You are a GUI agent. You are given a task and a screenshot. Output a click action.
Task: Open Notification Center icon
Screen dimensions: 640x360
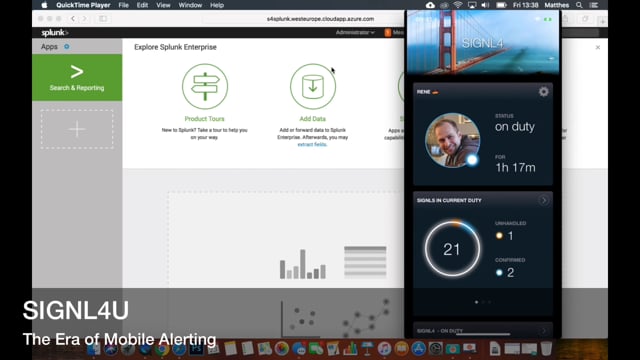coord(594,5)
